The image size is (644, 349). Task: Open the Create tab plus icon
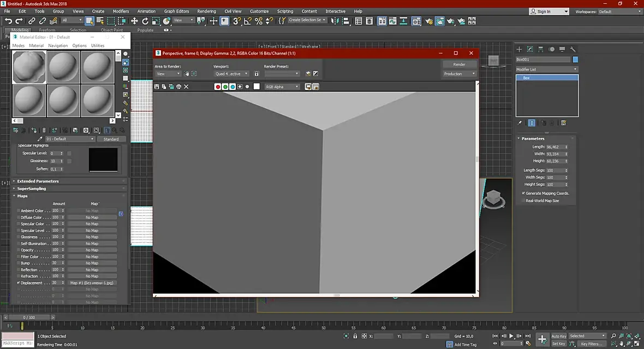519,49
